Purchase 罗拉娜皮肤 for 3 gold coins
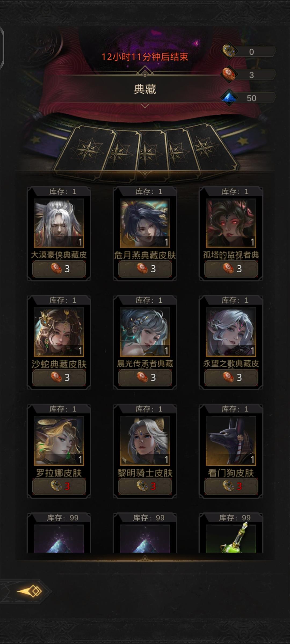Image resolution: width=290 pixels, height=644 pixels. (x=59, y=486)
